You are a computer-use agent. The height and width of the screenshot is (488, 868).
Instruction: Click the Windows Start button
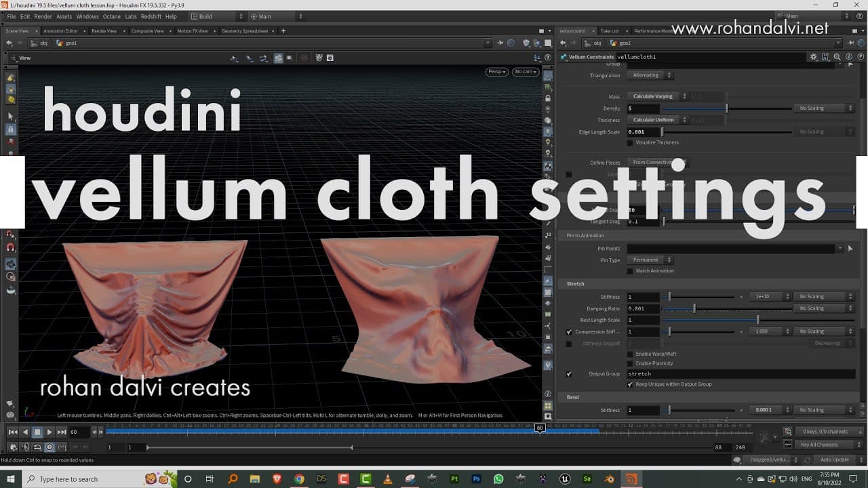tap(10, 479)
